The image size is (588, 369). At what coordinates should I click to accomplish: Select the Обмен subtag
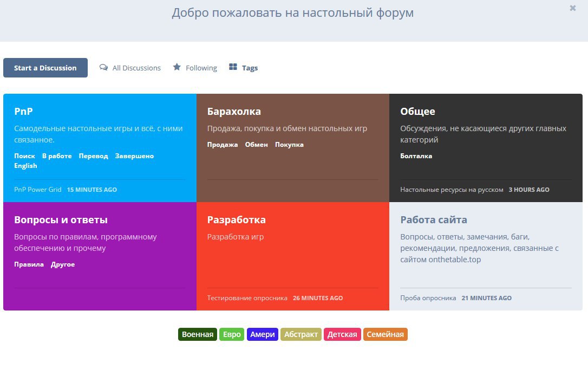click(x=257, y=145)
